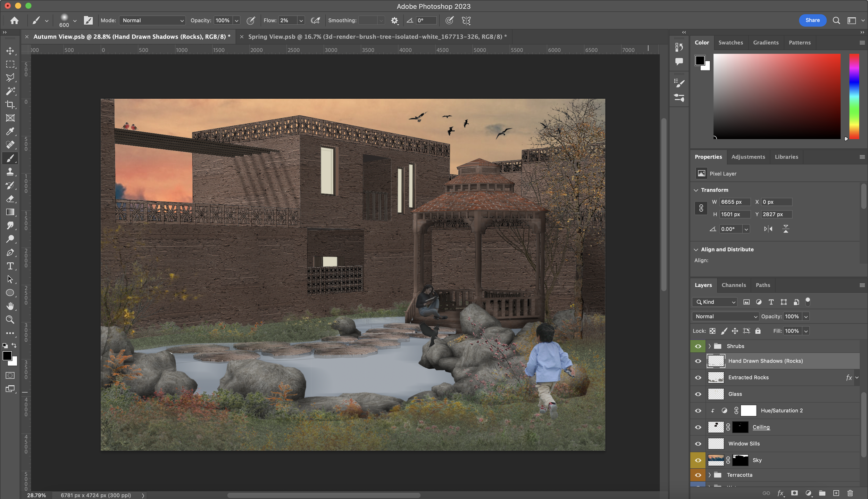
Task: Expand the Terracotta group
Action: [709, 475]
